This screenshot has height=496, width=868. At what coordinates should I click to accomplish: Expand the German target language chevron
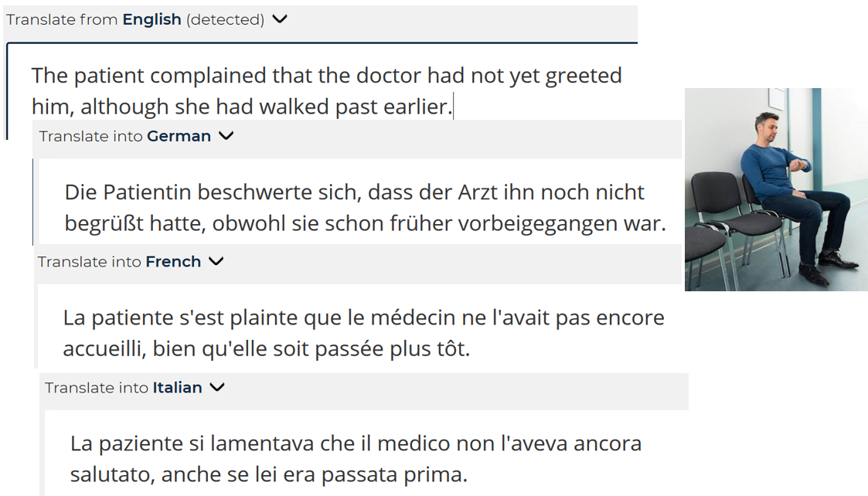pyautogui.click(x=226, y=136)
